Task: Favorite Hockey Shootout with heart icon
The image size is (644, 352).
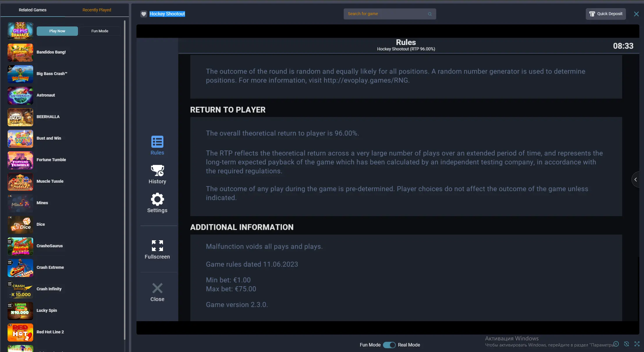Action: [x=144, y=14]
